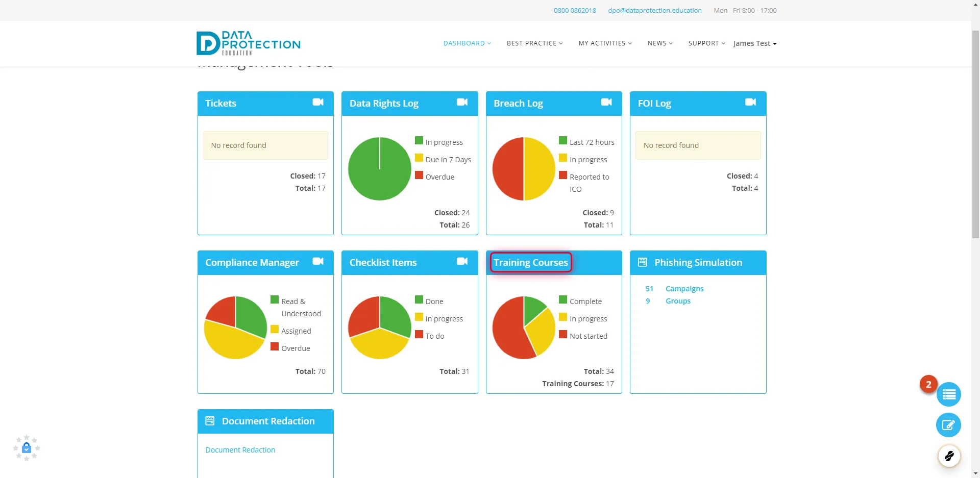Open the James Test user dropdown

click(755, 43)
